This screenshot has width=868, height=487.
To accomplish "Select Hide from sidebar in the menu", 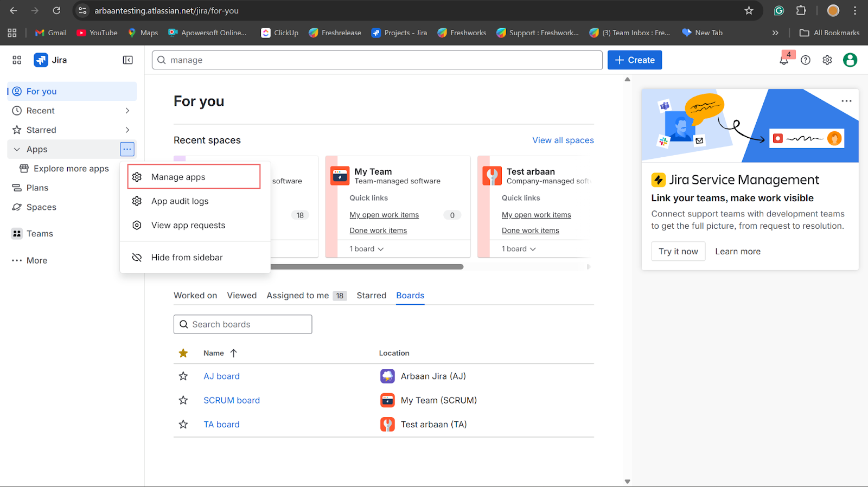I will pos(195,258).
